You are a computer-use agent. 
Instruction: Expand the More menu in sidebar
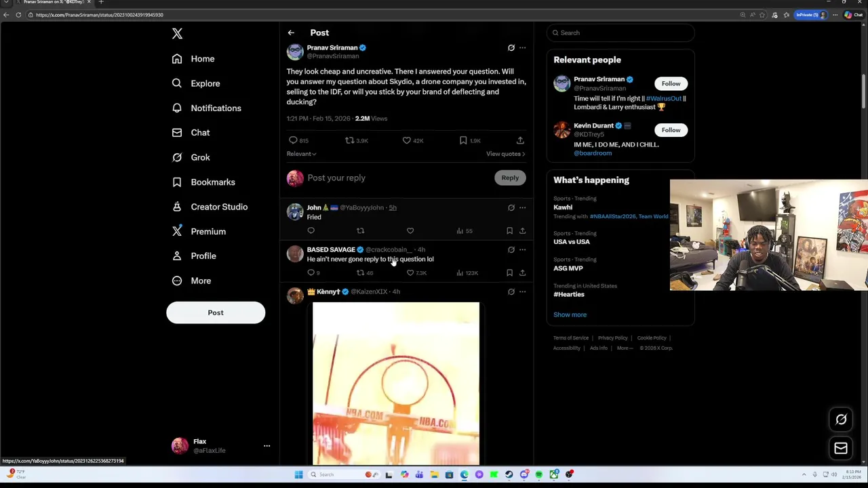pyautogui.click(x=192, y=281)
